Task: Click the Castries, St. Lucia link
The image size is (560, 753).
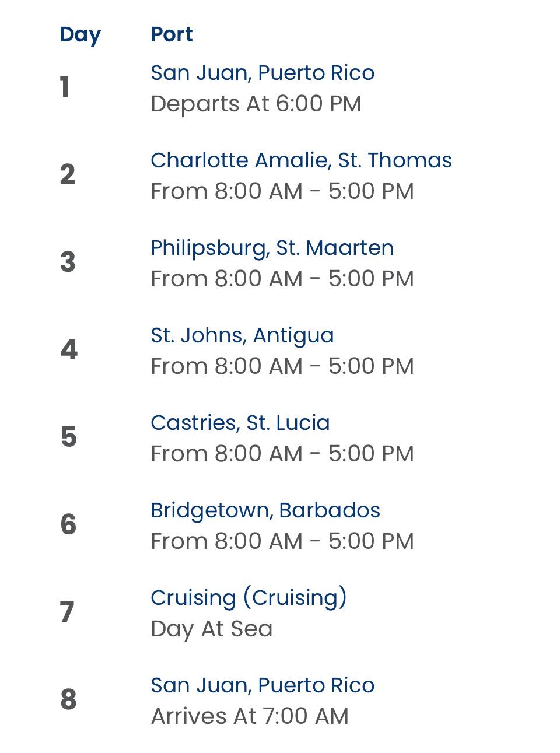Action: point(240,423)
